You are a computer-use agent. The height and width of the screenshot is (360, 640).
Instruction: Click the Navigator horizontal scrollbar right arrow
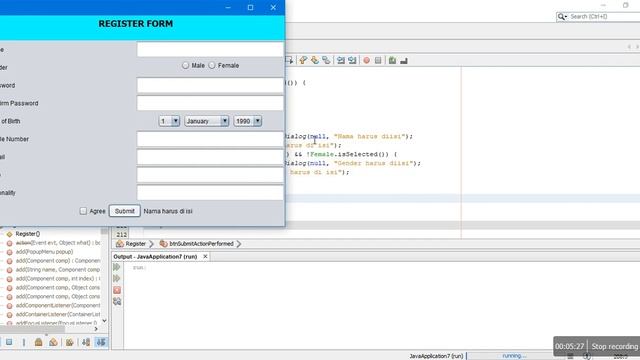[x=96, y=329]
